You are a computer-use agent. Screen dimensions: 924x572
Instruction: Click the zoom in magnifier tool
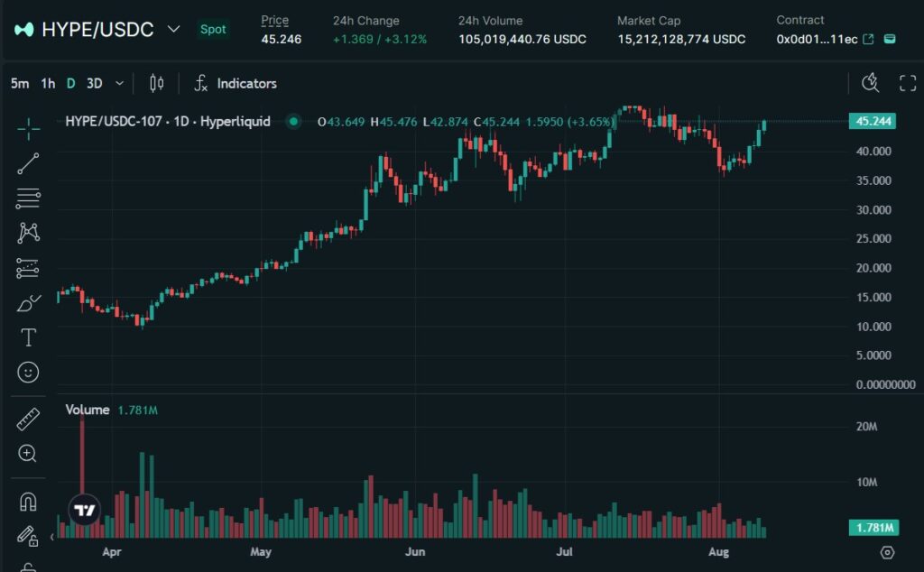pos(28,454)
